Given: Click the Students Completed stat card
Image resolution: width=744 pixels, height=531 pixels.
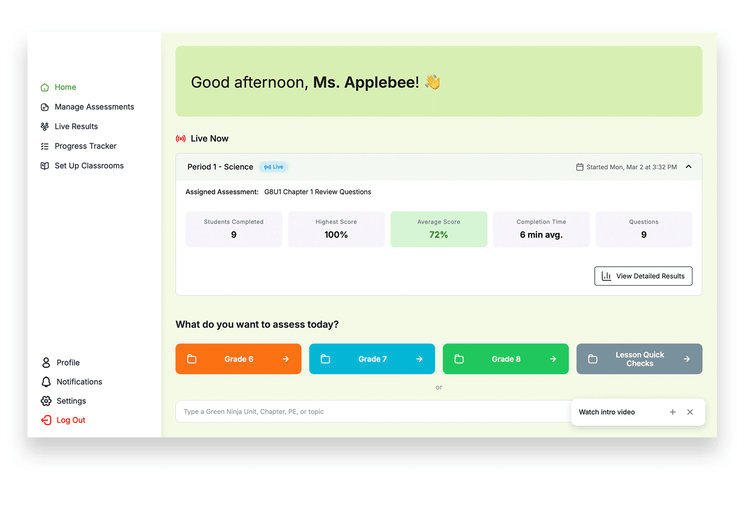Looking at the screenshot, I should click(x=233, y=229).
